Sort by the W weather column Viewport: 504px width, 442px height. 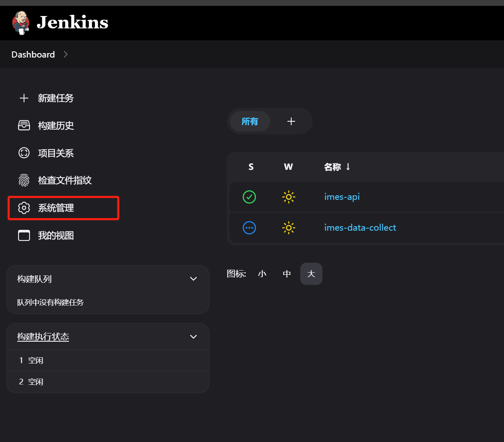288,167
